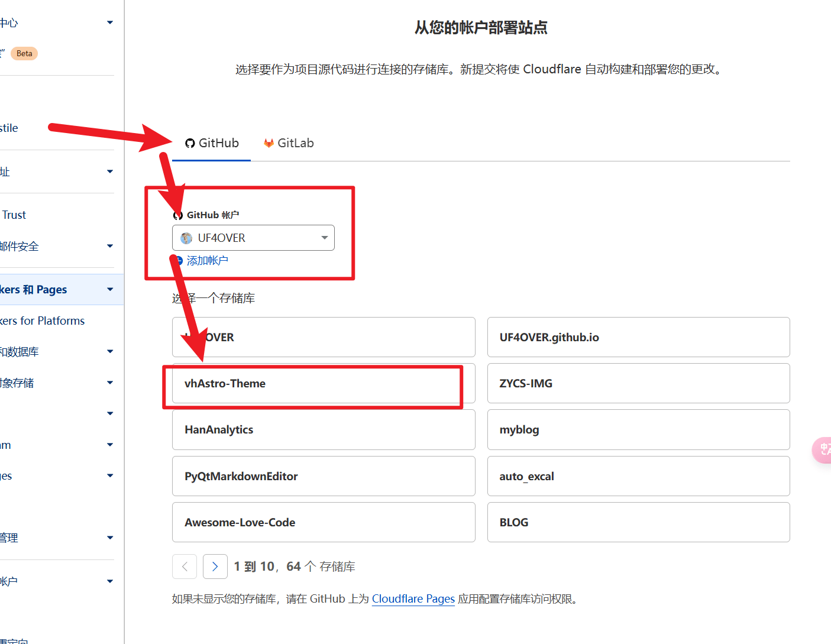Select the myblog repository card
Screen dimensions: 831x644
click(638, 429)
